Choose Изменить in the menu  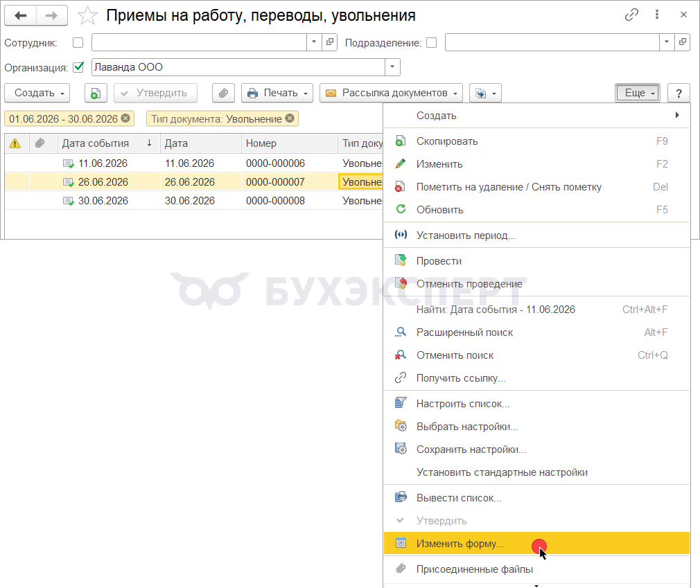(x=536, y=164)
